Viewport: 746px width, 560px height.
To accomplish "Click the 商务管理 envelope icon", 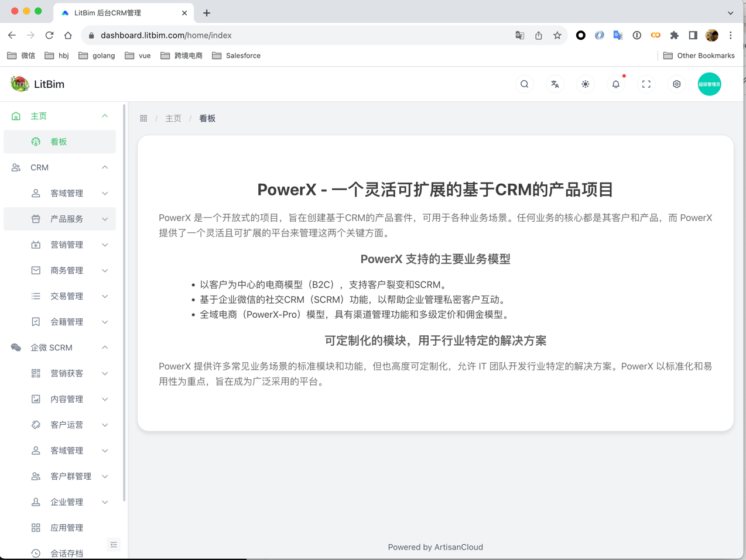I will pyautogui.click(x=36, y=270).
